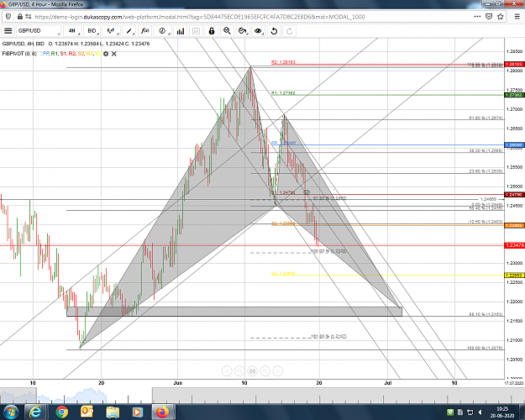Open the Firefox application menu
The width and height of the screenshot is (525, 420).
click(517, 17)
